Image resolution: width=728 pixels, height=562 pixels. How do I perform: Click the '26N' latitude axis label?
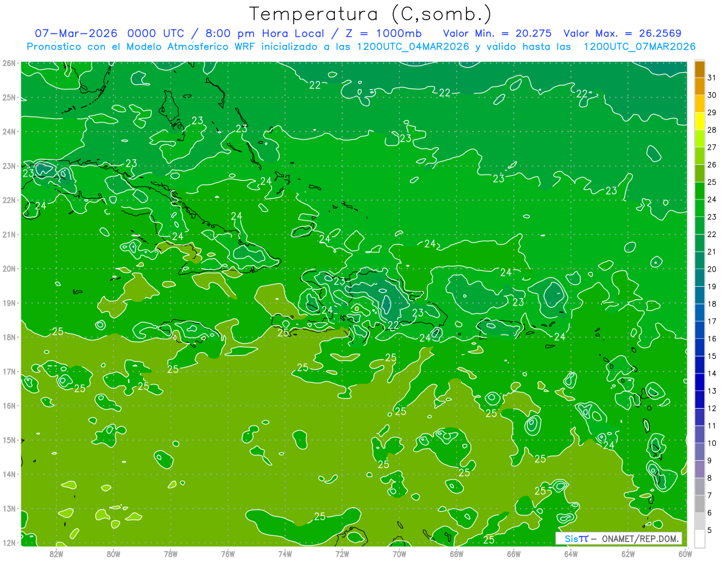8,63
